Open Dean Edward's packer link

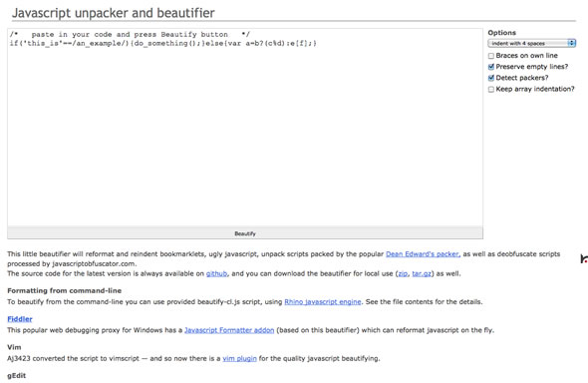point(423,254)
